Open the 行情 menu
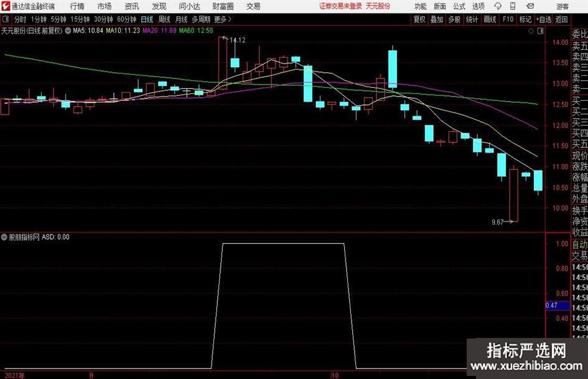Viewport: 588px width, 379px height. [x=77, y=6]
